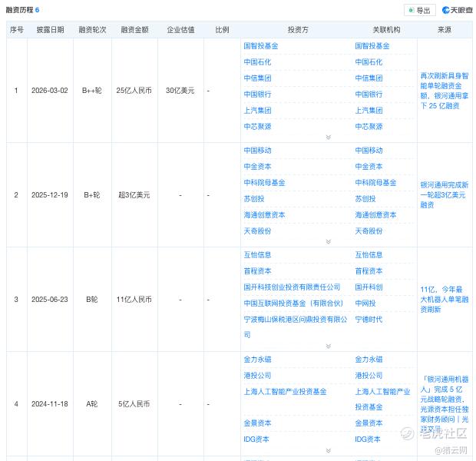Viewport: 476px width, 461px height.
Task: Open 上汽集团 in the 关联机构 column
Action: click(x=369, y=111)
